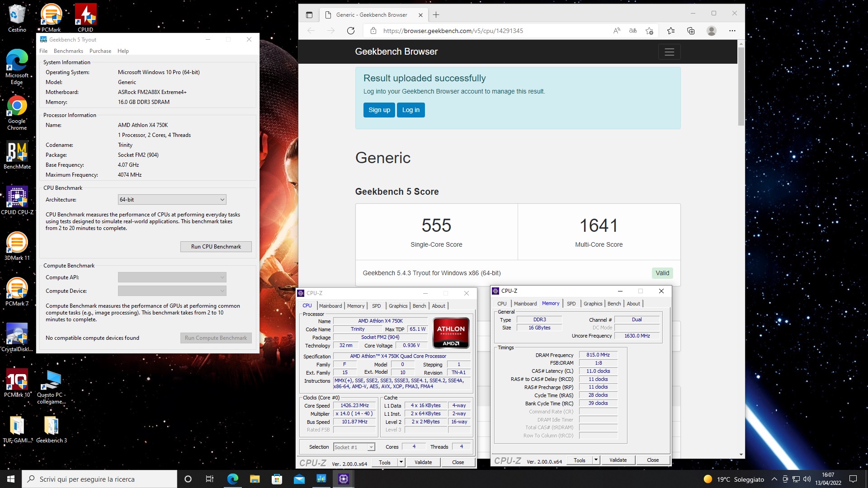Open the PCMark 10 desktop icon
868x488 pixels.
[x=17, y=383]
